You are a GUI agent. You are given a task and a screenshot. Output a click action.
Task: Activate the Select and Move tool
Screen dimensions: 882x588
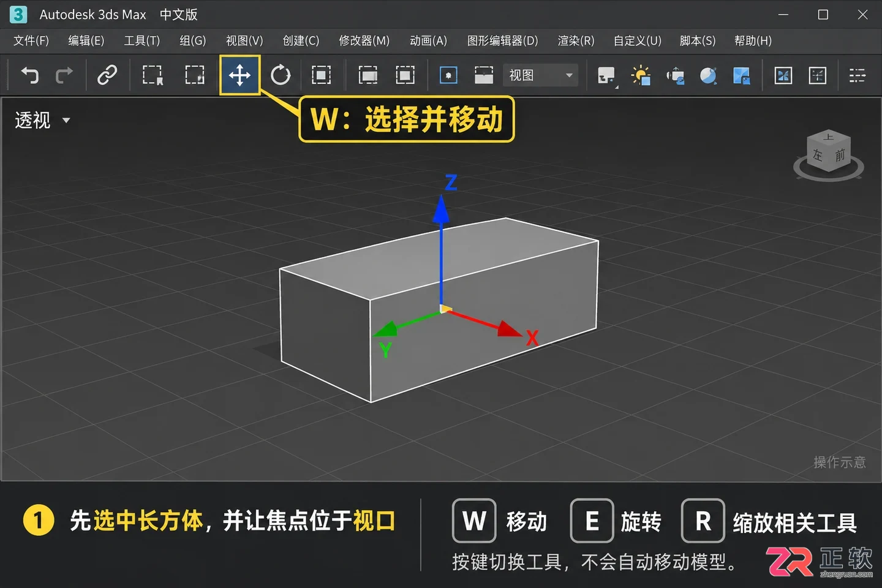coord(239,75)
